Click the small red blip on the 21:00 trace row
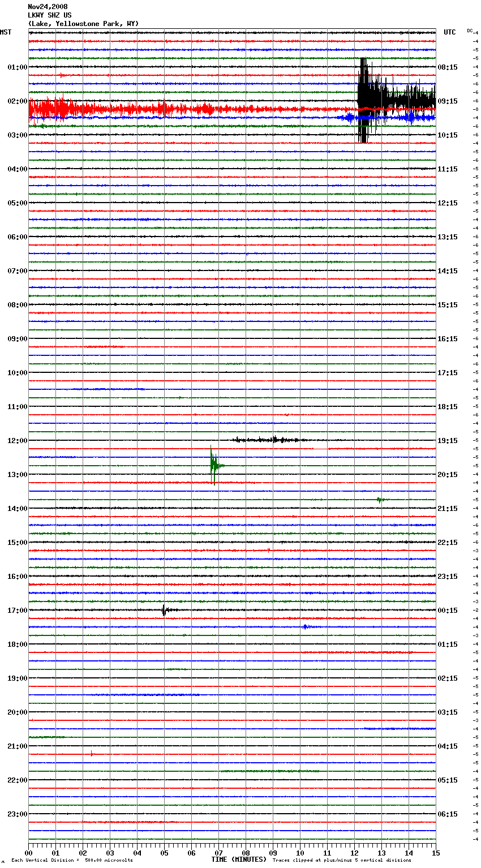 click(92, 754)
